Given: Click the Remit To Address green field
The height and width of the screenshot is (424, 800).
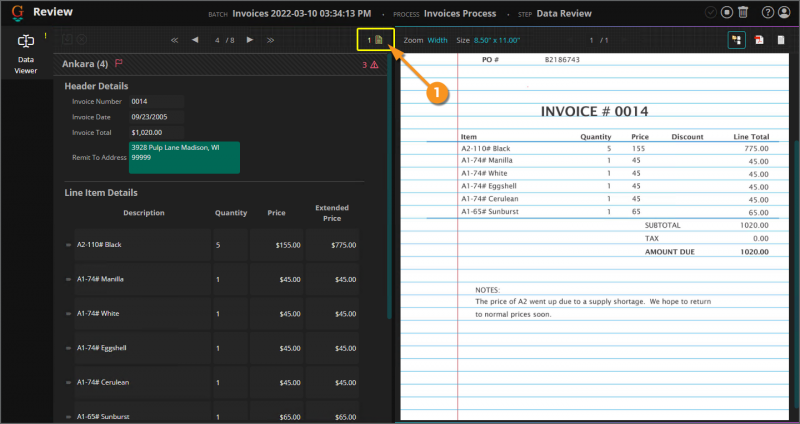Looking at the screenshot, I should tap(184, 156).
